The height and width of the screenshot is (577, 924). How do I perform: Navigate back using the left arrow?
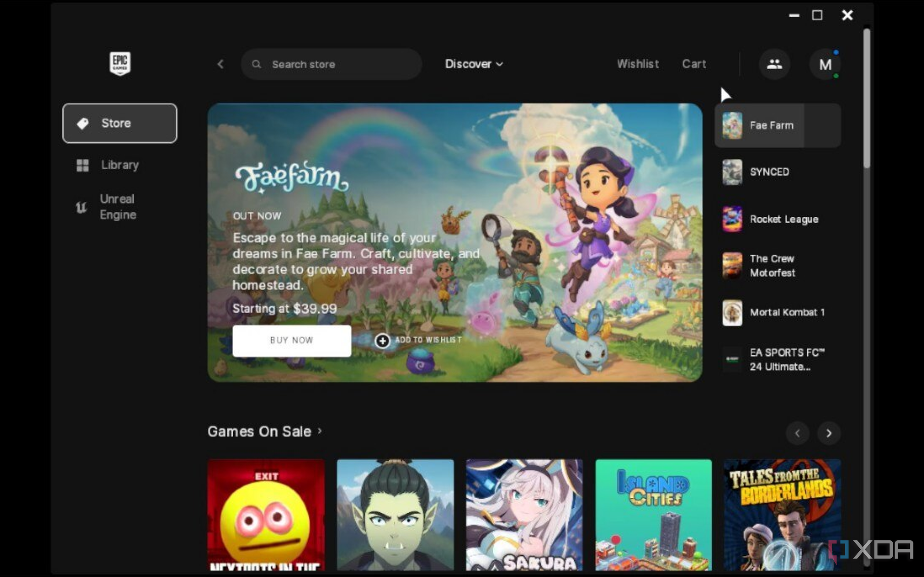(220, 63)
